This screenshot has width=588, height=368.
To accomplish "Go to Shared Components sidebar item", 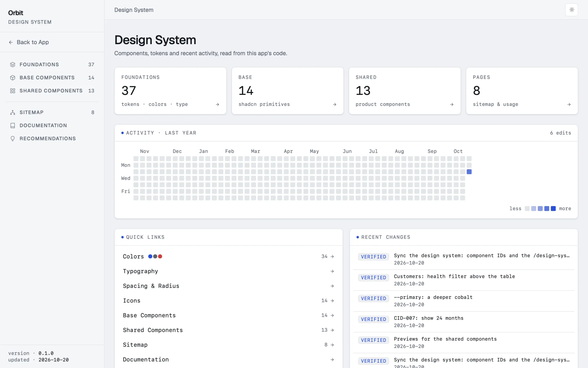I will point(52,91).
